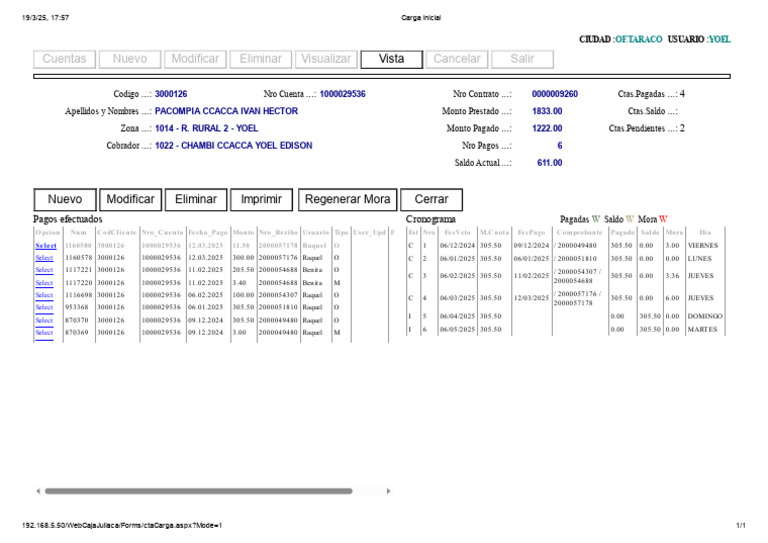Select the Vista button
Image resolution: width=768 pixels, height=543 pixels.
(x=392, y=59)
